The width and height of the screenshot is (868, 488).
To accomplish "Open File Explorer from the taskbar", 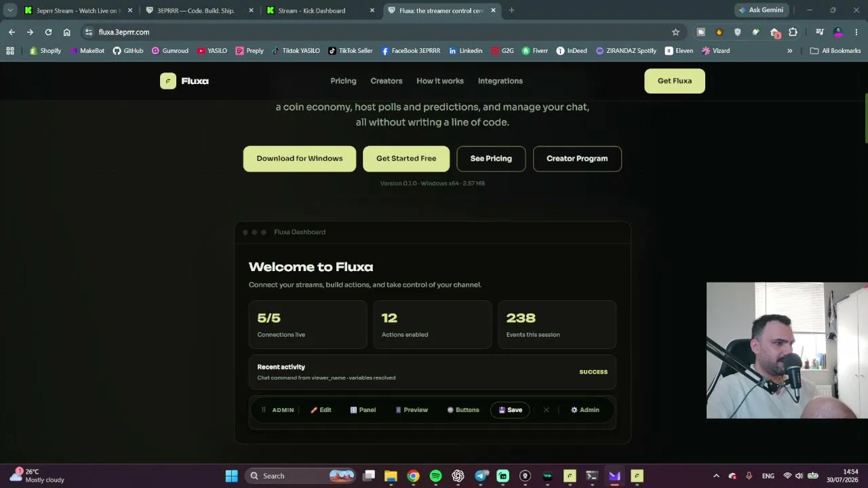I will coord(391,476).
